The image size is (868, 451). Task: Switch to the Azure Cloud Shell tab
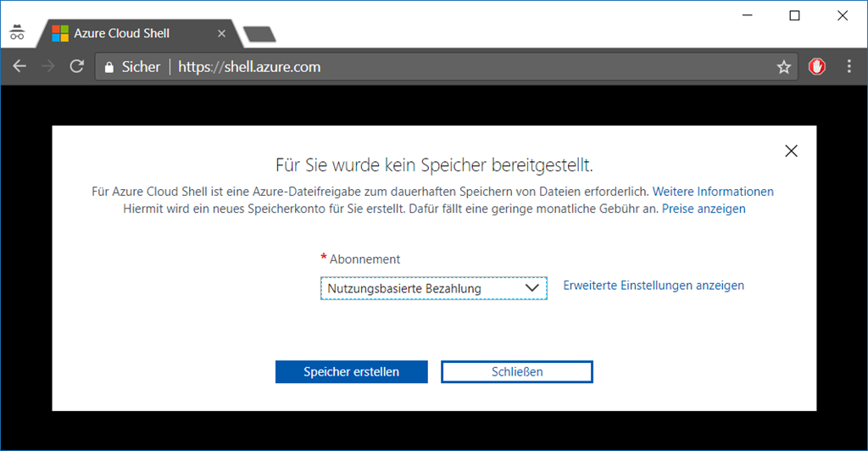click(127, 34)
